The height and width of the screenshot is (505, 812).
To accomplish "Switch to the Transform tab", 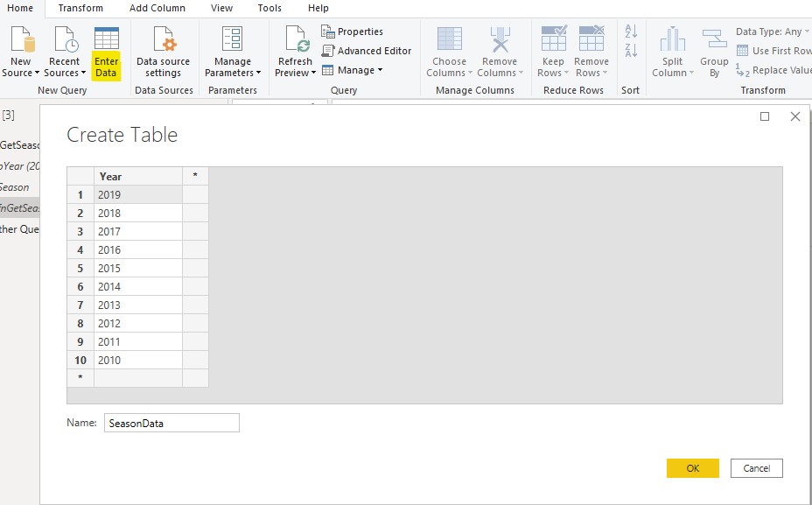I will [80, 8].
